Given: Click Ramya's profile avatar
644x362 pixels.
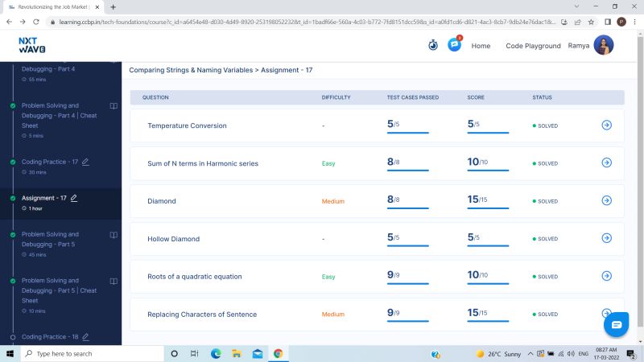Looking at the screenshot, I should coord(603,45).
